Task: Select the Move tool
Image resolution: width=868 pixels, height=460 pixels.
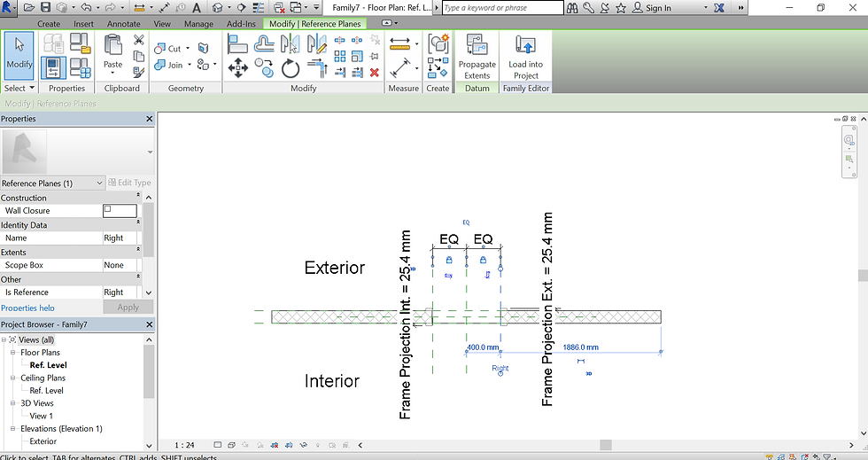Action: [237, 68]
